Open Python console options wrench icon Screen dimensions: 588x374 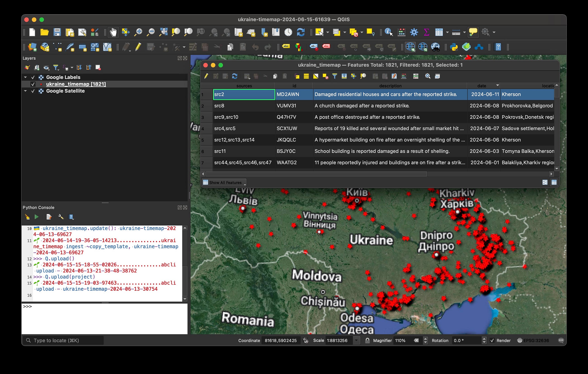point(61,217)
